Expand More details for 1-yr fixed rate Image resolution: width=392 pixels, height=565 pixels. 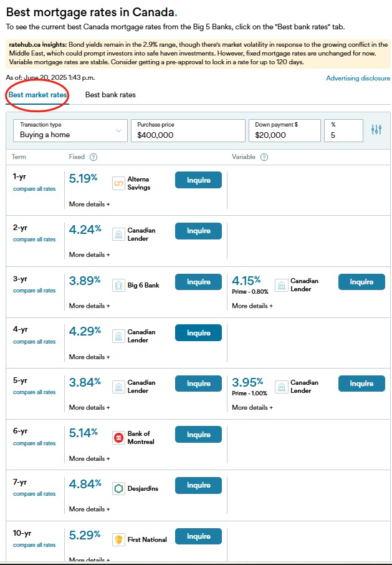point(89,205)
